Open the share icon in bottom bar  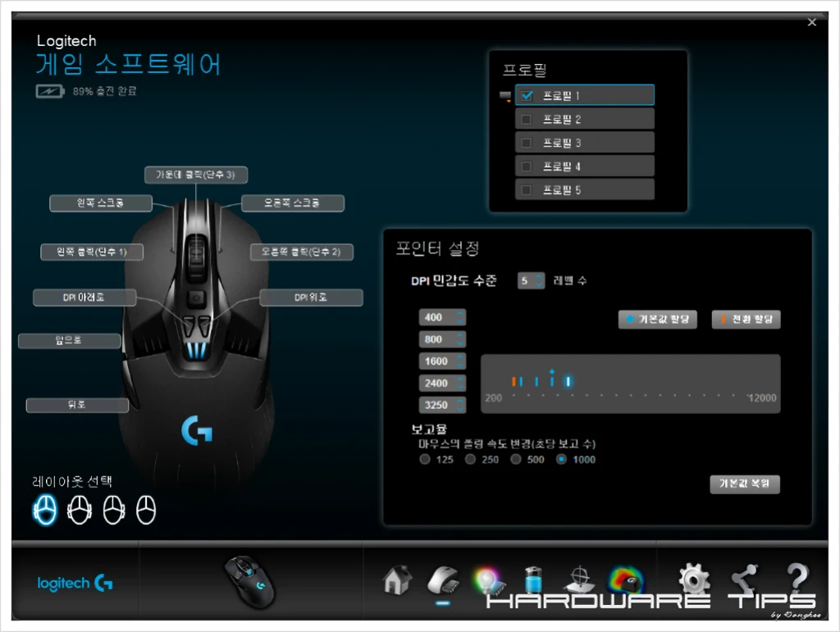[x=746, y=579]
